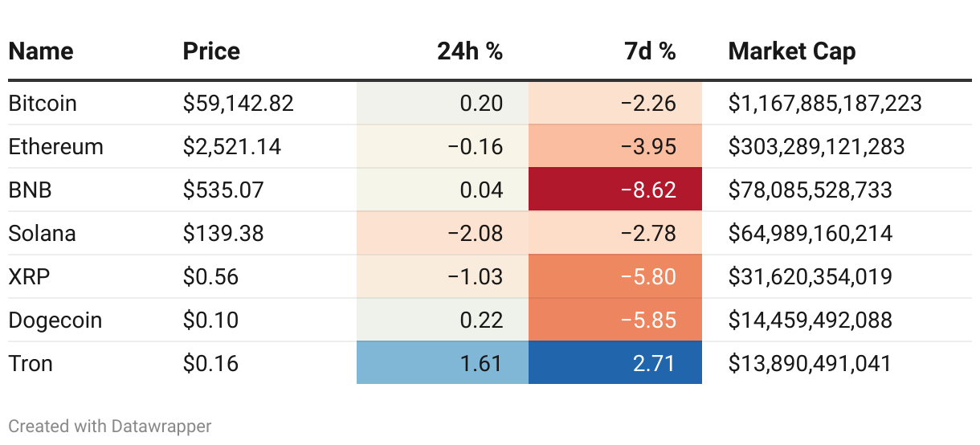Click Bitcoin's market cap figure

tap(825, 103)
